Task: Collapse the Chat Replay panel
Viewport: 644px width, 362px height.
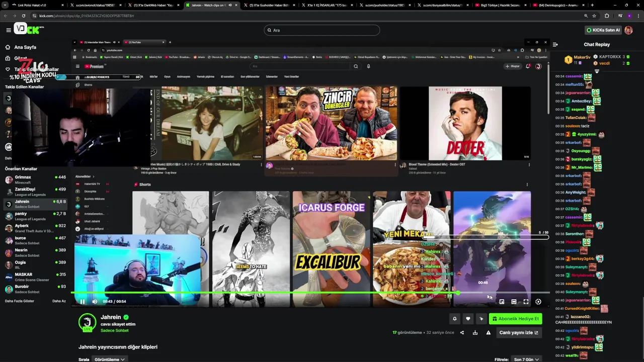Action: pos(555,44)
